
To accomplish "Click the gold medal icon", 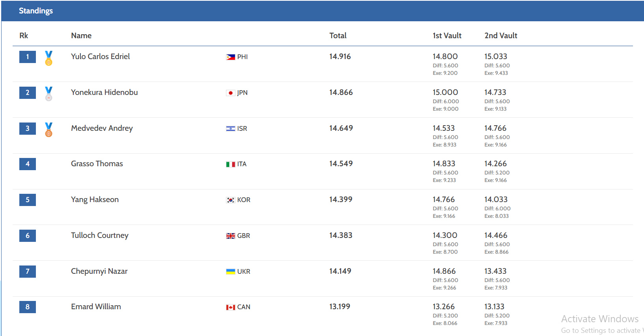I will [x=49, y=58].
